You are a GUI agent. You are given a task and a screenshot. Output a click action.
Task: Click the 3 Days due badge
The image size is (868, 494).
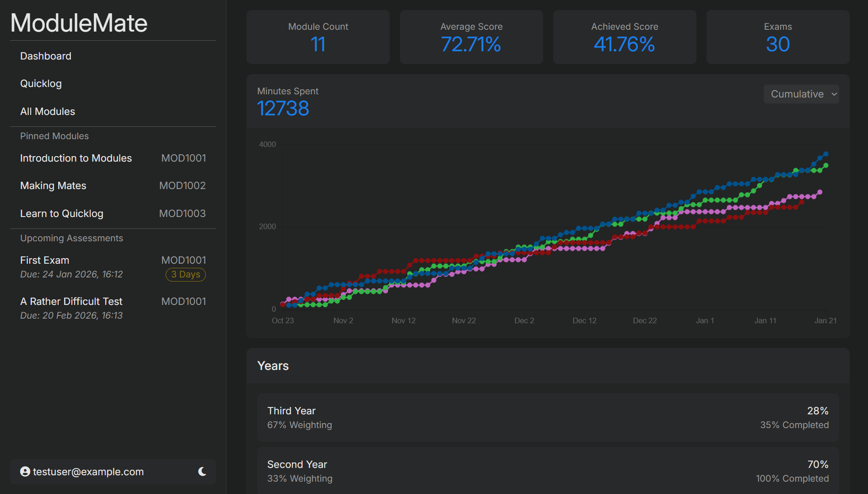185,274
